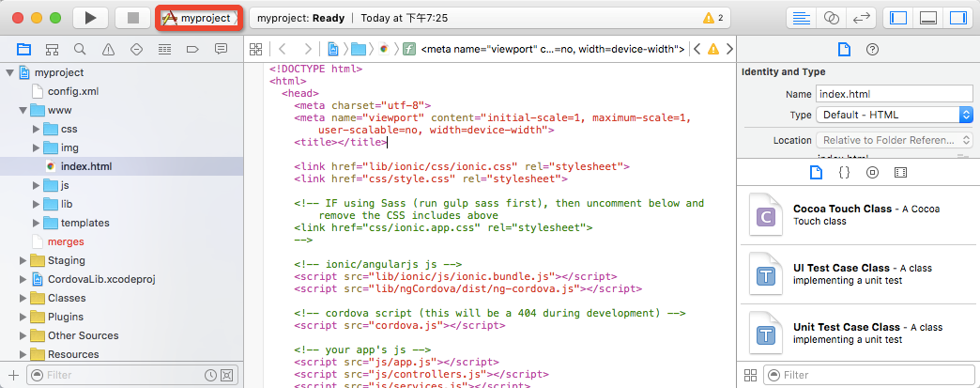The image size is (980, 388).
Task: Show the Symbol navigator
Action: point(52,49)
